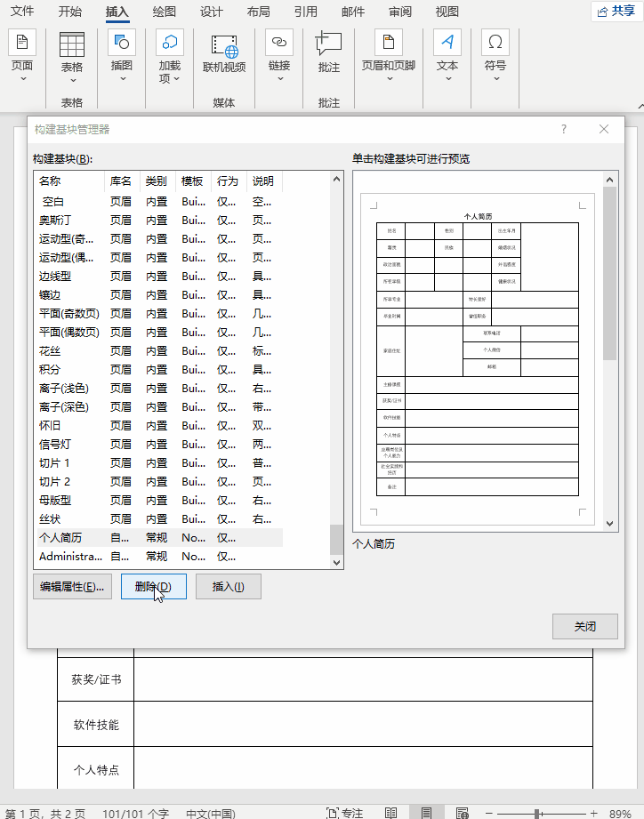
Task: Click the 个人简历 preview thumbnail
Action: tap(478, 359)
